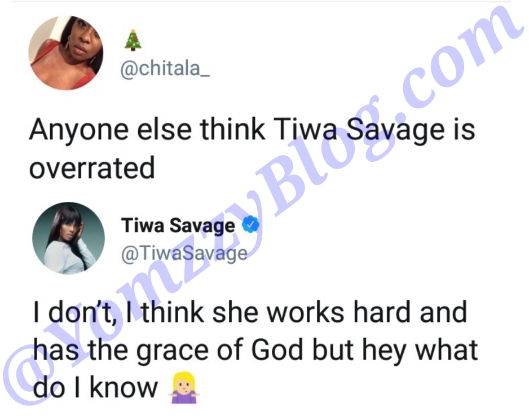Open the @chitala_ handle link
This screenshot has width=529, height=420.
[165, 68]
